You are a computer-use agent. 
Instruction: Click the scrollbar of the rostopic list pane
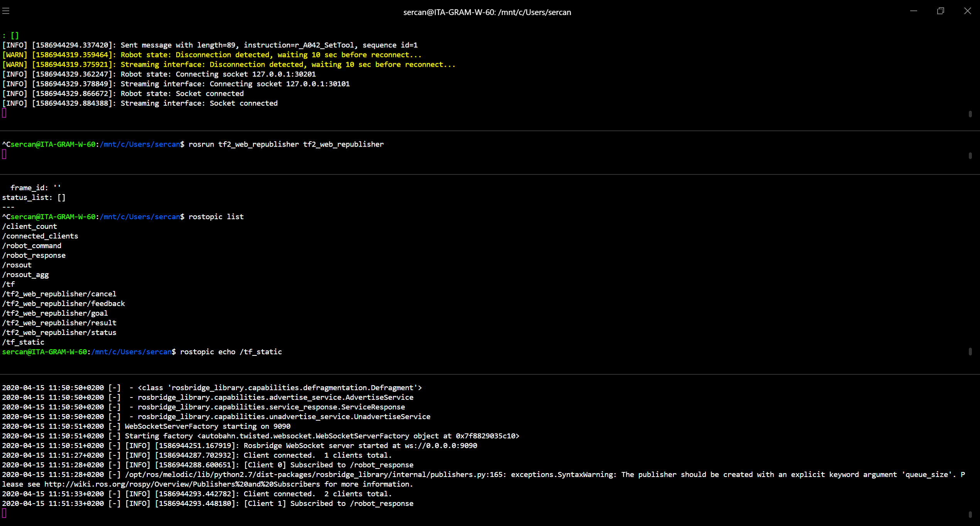pyautogui.click(x=971, y=351)
